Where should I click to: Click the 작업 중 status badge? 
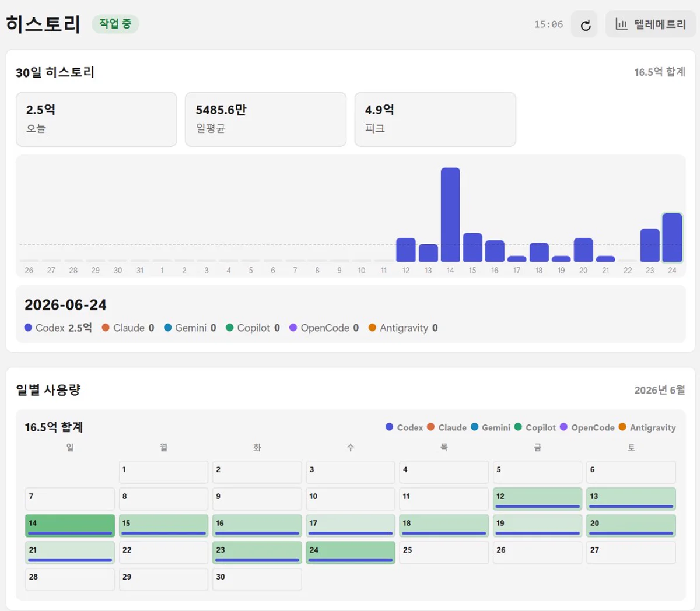tap(115, 24)
